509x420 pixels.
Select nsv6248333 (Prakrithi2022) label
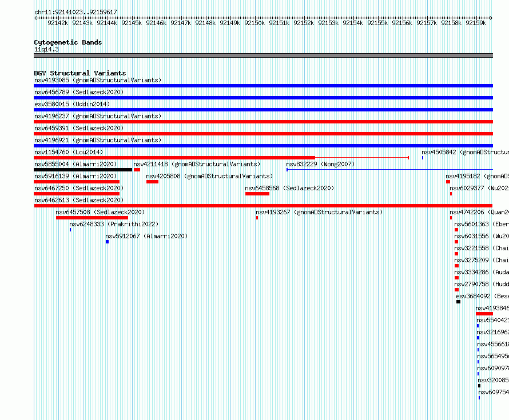coord(114,224)
